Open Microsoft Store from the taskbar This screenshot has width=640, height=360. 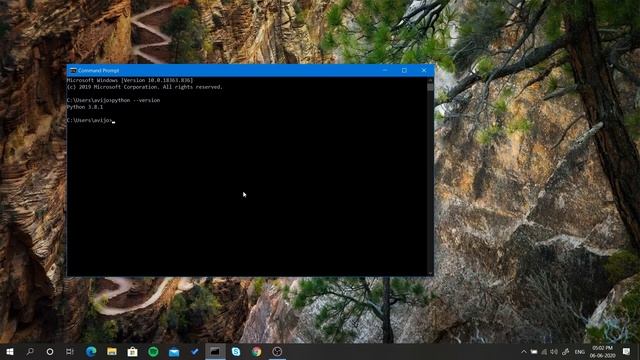click(x=132, y=351)
